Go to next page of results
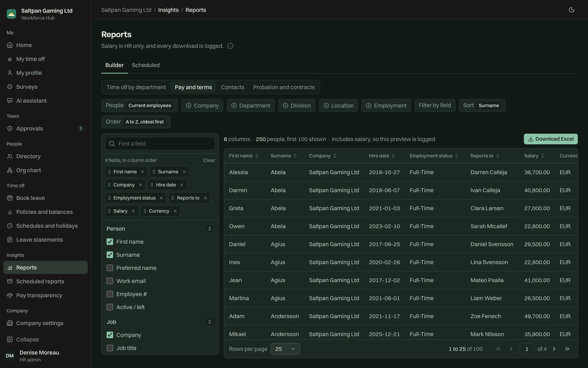Viewport: 588px width, 368px height. [x=554, y=349]
